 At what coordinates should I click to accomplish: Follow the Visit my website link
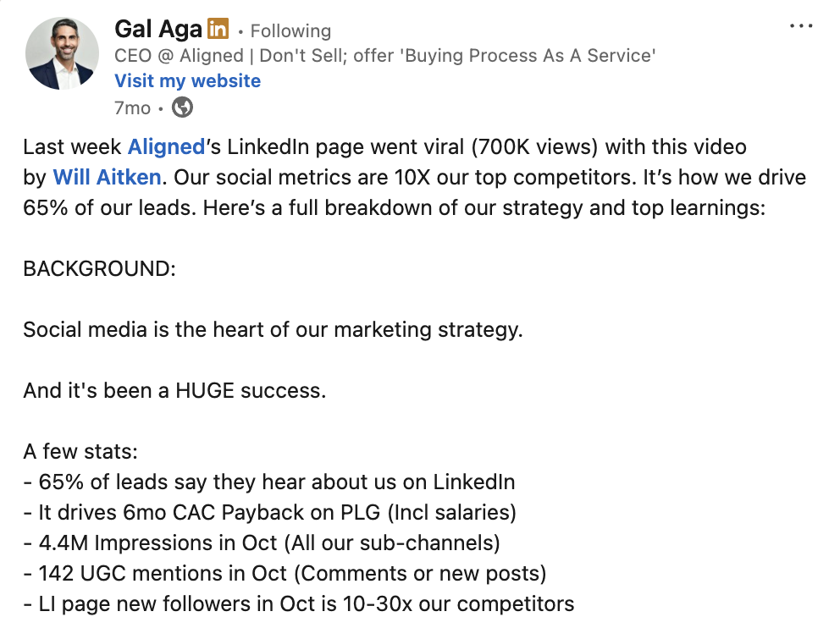[x=187, y=81]
